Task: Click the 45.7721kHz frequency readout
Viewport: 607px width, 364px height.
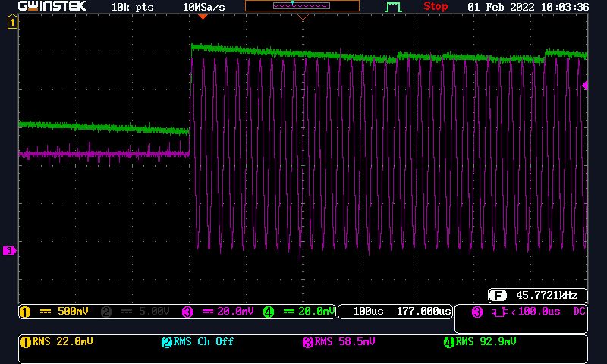Action: (546, 296)
